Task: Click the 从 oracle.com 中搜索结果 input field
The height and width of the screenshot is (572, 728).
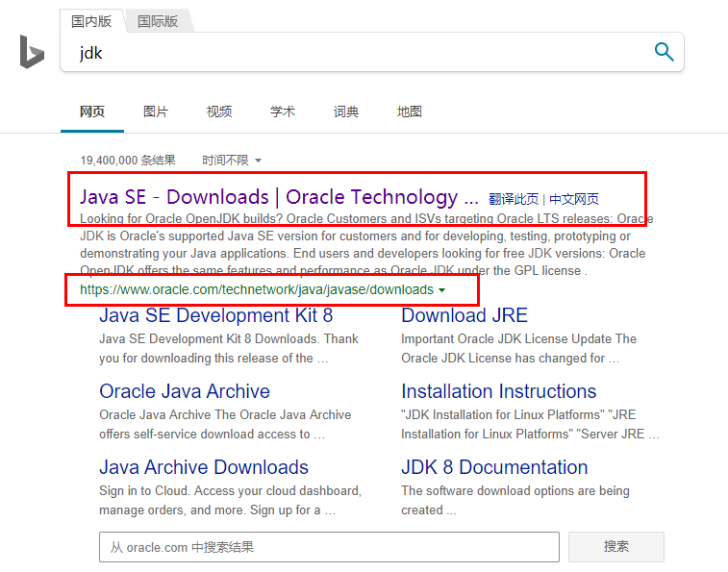Action: click(x=329, y=547)
